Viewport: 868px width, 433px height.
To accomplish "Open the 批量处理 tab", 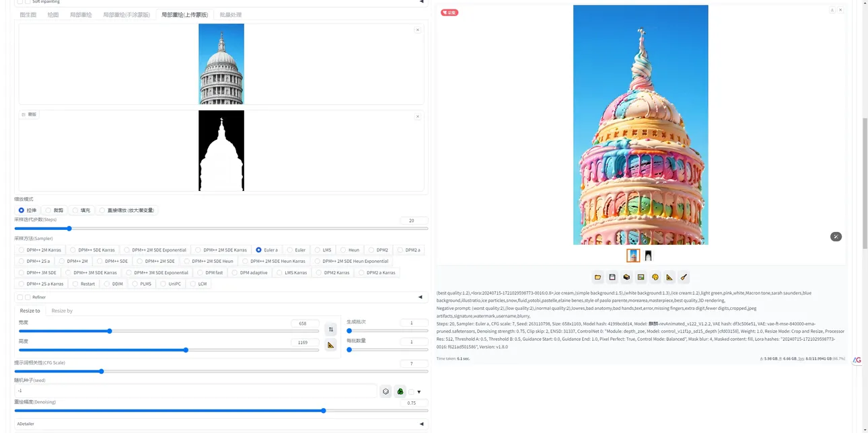I will tap(231, 15).
